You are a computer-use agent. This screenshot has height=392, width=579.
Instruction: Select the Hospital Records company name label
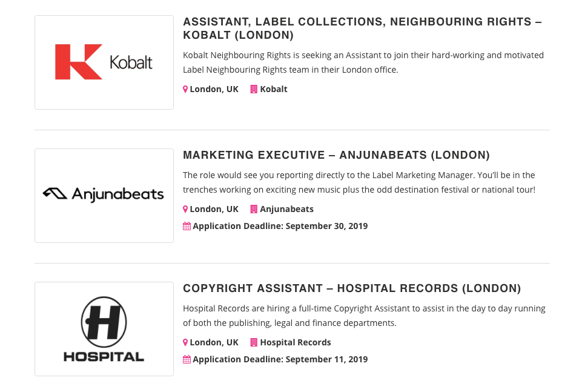(296, 343)
